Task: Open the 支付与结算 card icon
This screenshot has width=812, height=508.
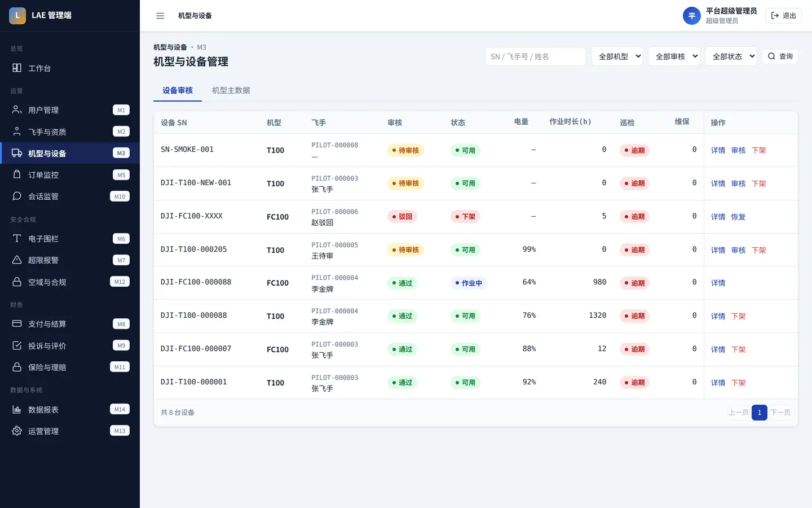Action: 17,323
